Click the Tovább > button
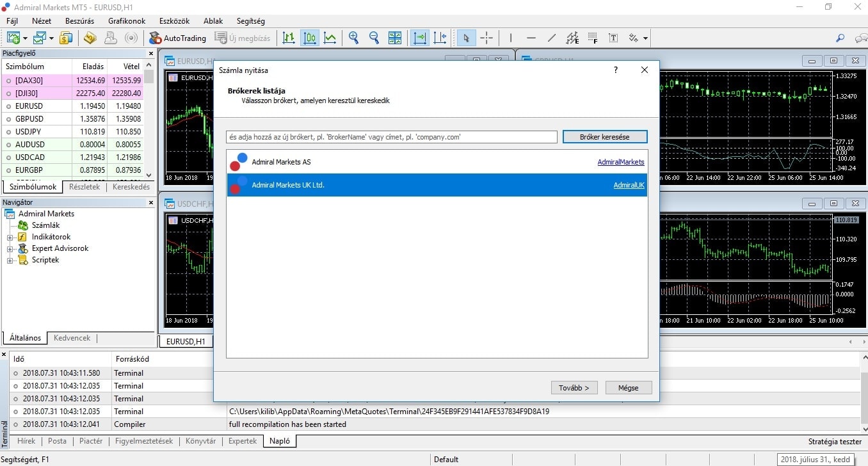868x466 pixels. click(x=574, y=388)
